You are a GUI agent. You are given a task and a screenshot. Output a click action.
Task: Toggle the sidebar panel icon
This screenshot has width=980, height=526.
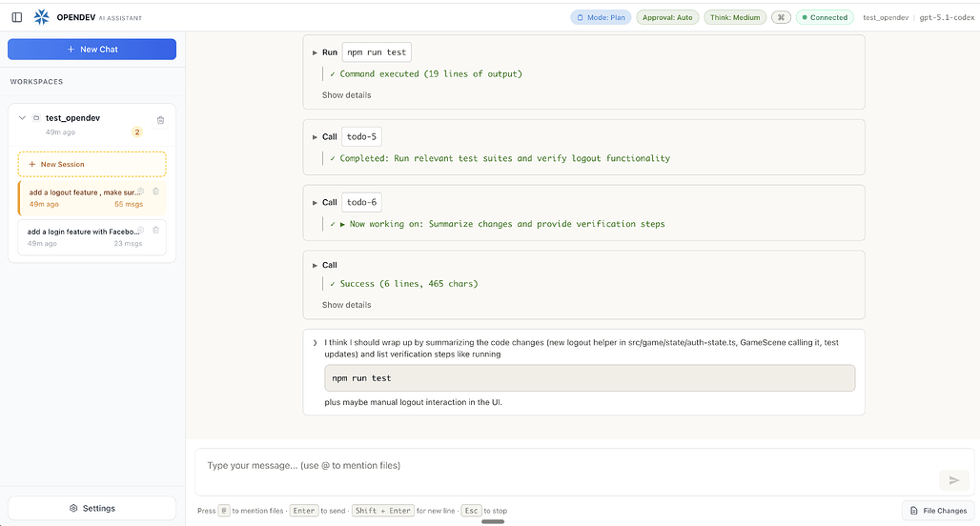17,17
